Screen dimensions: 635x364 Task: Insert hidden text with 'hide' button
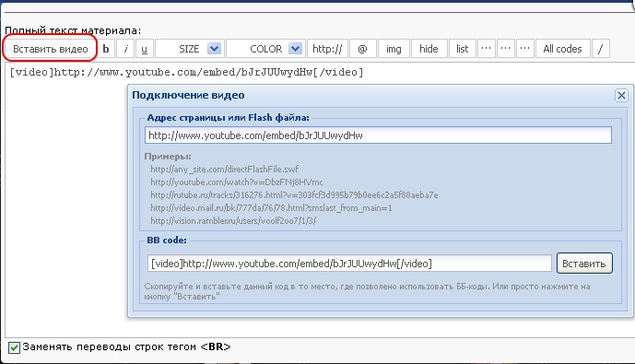(x=429, y=49)
